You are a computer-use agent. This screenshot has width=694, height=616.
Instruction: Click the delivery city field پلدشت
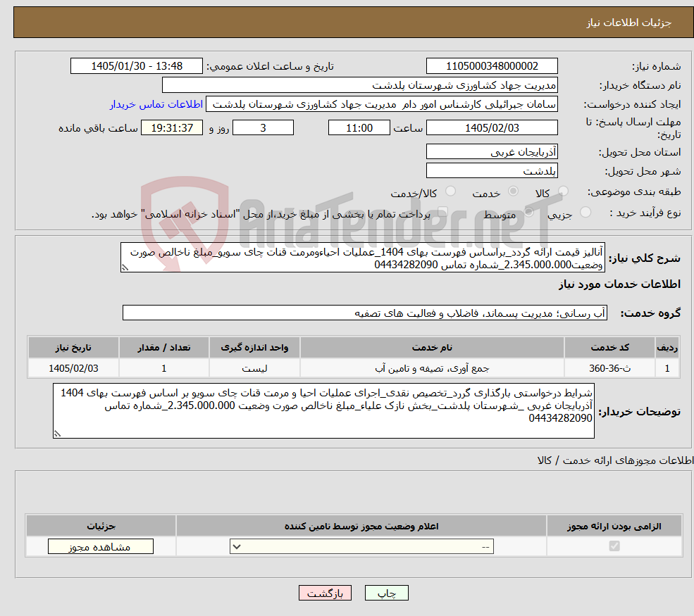tap(492, 170)
